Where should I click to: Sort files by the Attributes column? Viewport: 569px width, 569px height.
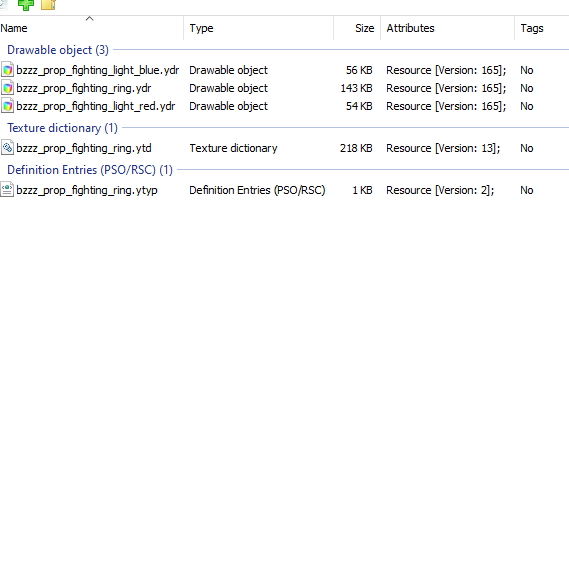[x=447, y=28]
